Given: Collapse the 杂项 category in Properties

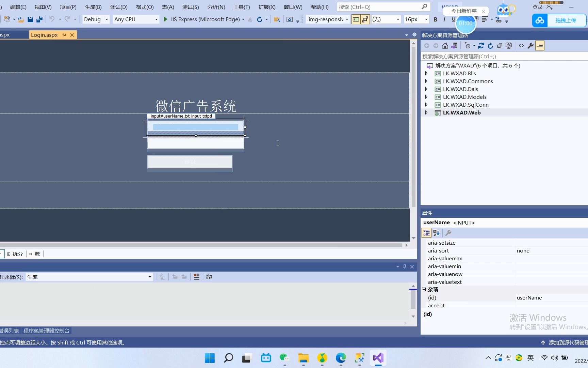Looking at the screenshot, I should pyautogui.click(x=424, y=289).
